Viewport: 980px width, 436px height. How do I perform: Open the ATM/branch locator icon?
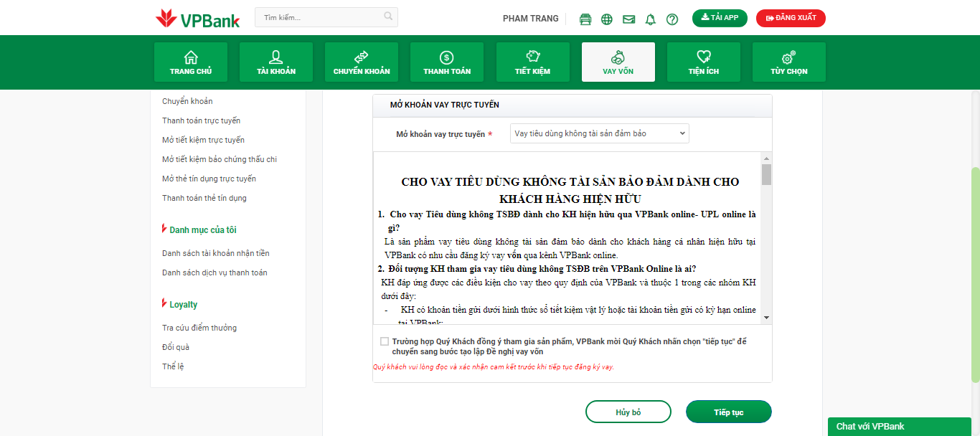tap(585, 19)
